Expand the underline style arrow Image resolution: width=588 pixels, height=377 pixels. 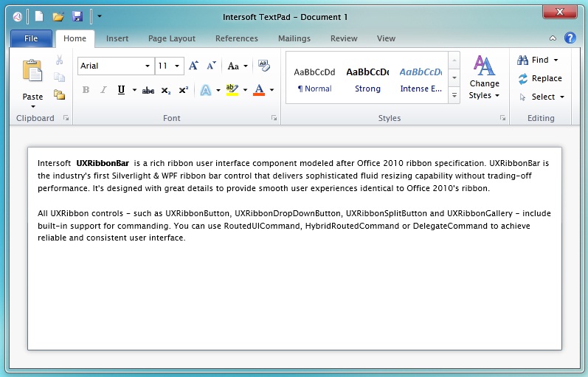click(x=134, y=90)
